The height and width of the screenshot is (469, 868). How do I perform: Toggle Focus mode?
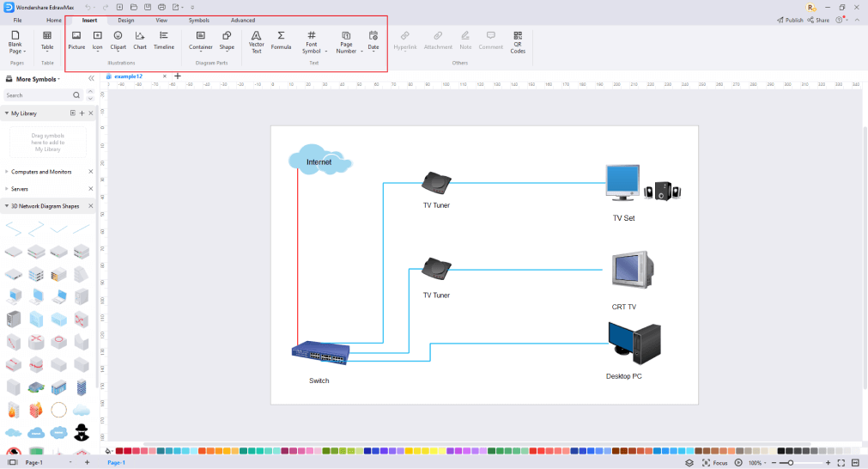714,462
